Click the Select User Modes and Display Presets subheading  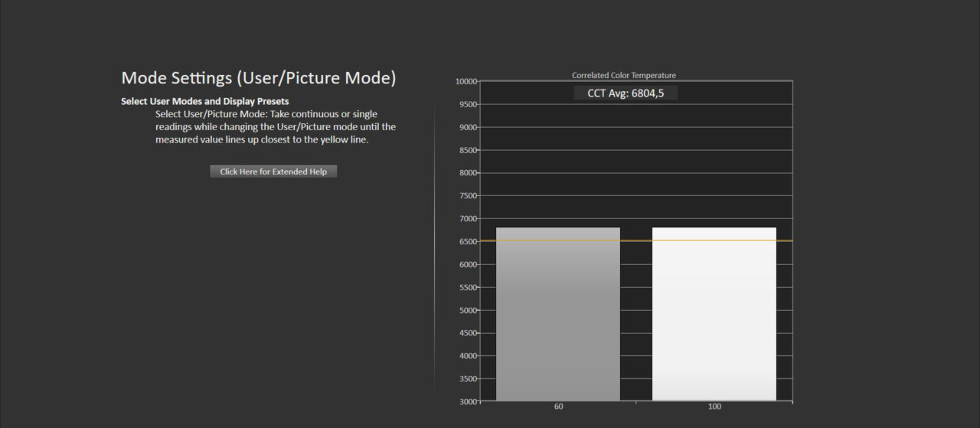[x=204, y=101]
